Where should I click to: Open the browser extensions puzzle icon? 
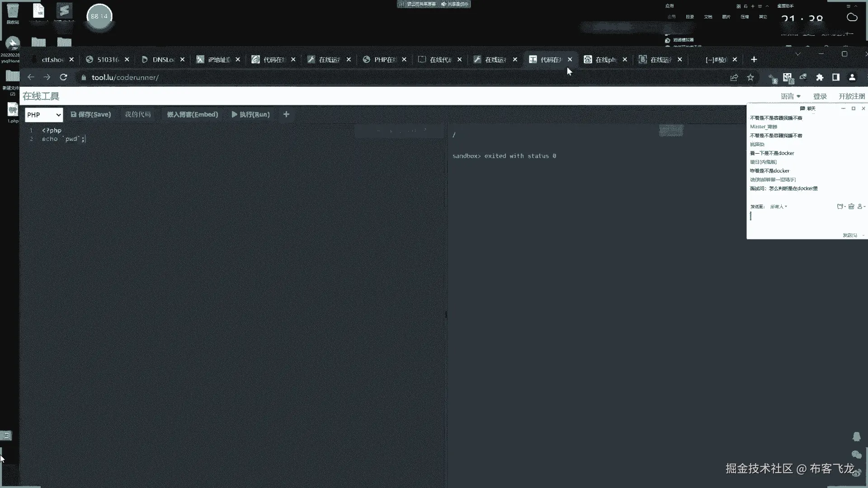pos(819,77)
